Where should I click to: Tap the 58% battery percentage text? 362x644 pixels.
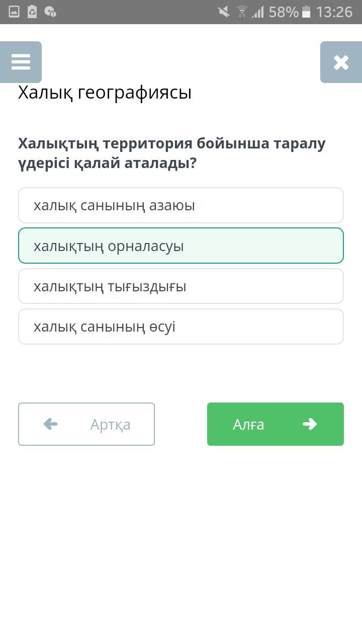(x=284, y=12)
